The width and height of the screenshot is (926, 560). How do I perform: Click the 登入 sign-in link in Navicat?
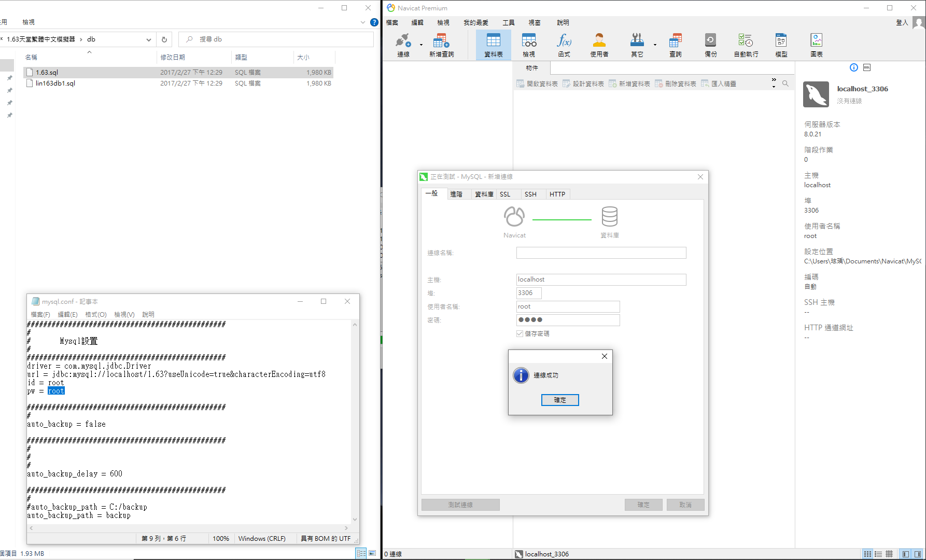tap(902, 23)
